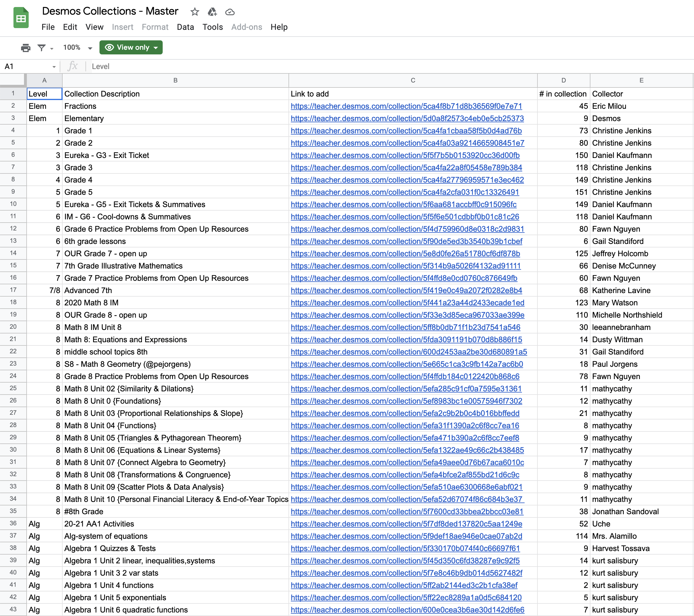
Task: Click the document title Desmos Collections - Master
Action: (110, 11)
